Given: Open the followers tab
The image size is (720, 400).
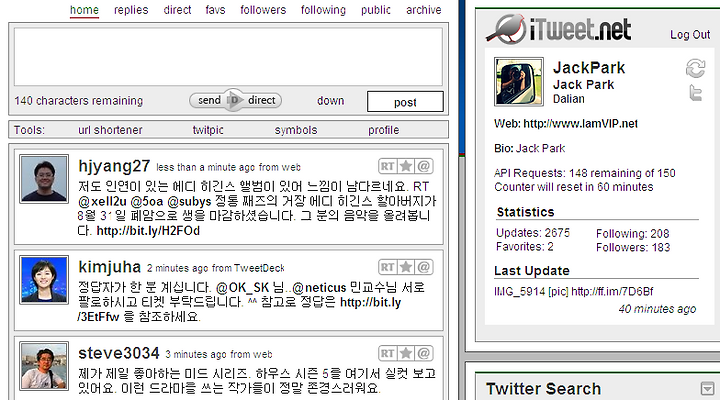Looking at the screenshot, I should click(263, 10).
